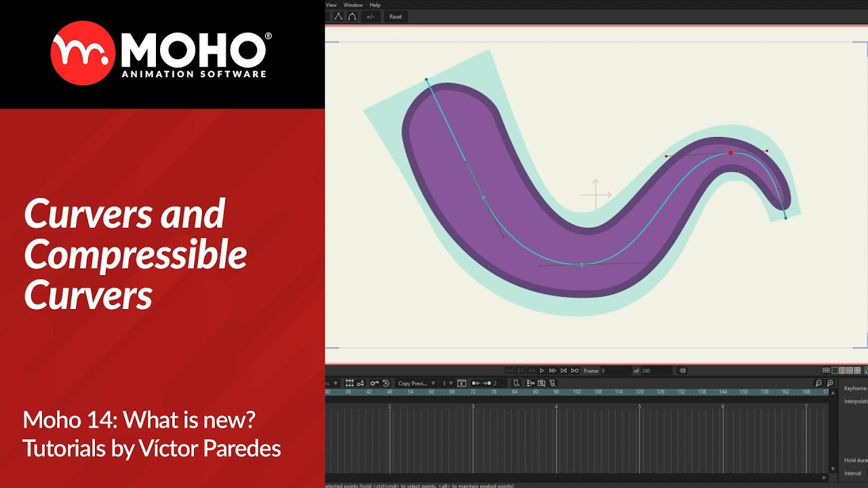Play the animation
This screenshot has width=868, height=488.
[x=542, y=371]
